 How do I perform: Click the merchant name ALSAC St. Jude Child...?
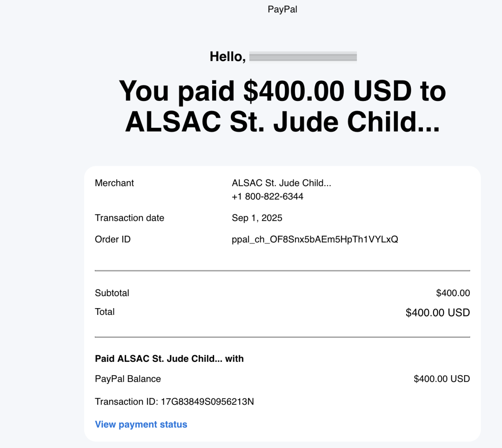pyautogui.click(x=282, y=183)
